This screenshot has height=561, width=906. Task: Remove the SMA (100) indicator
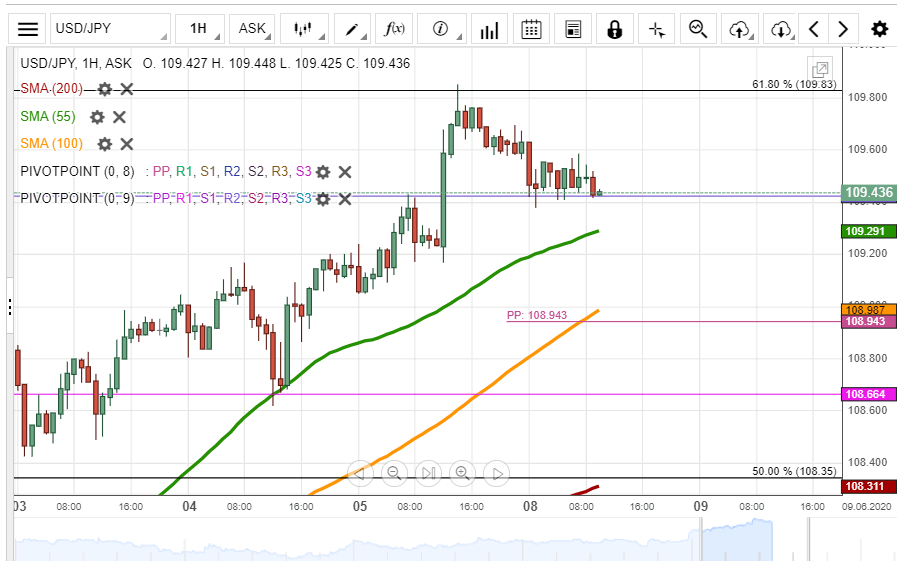pyautogui.click(x=127, y=144)
